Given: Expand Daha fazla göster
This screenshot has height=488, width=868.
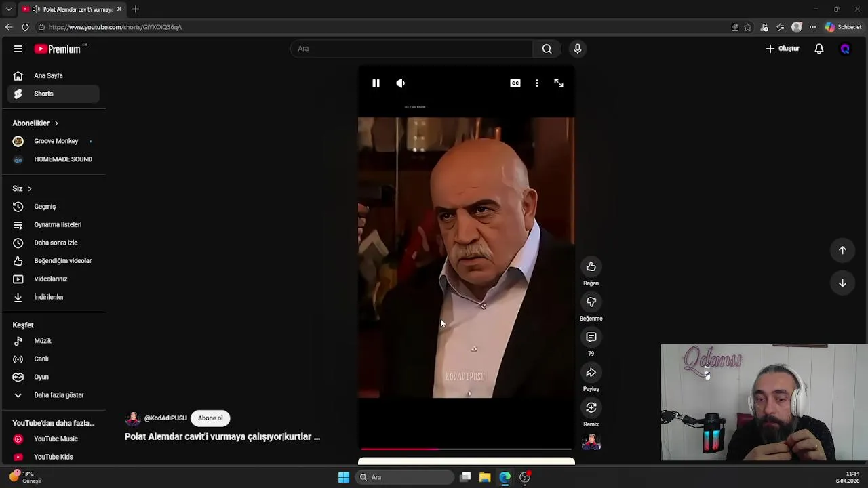Looking at the screenshot, I should [x=53, y=395].
